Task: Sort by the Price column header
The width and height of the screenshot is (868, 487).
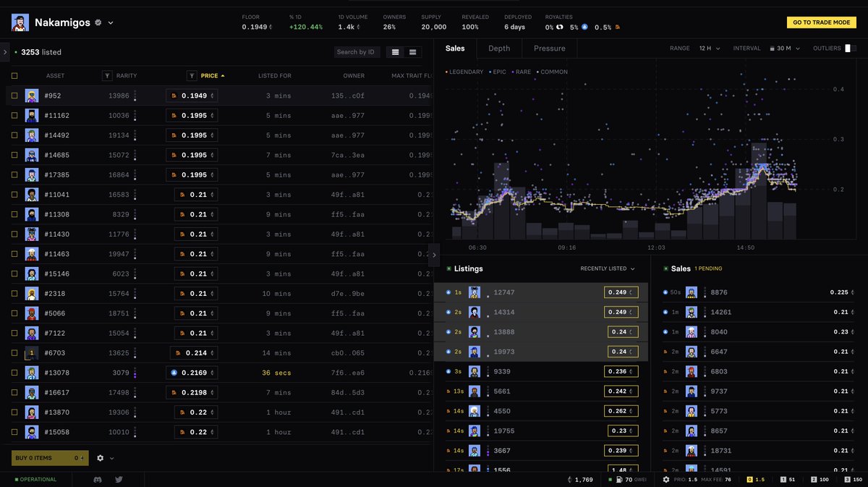Action: (213, 75)
